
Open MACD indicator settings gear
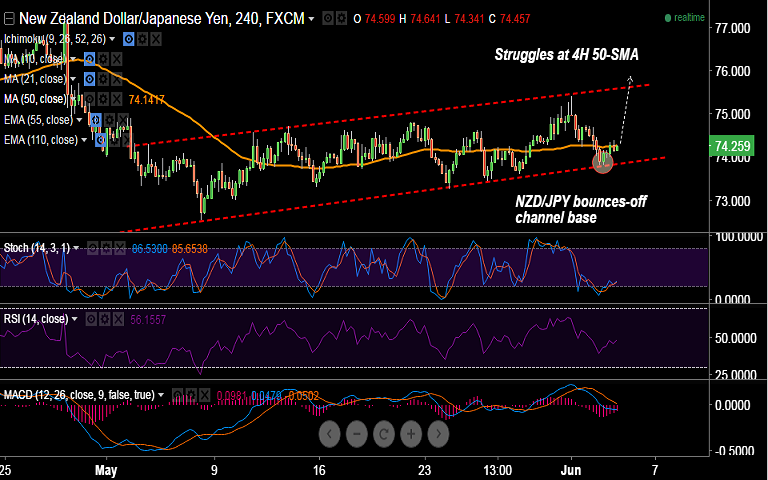192,395
